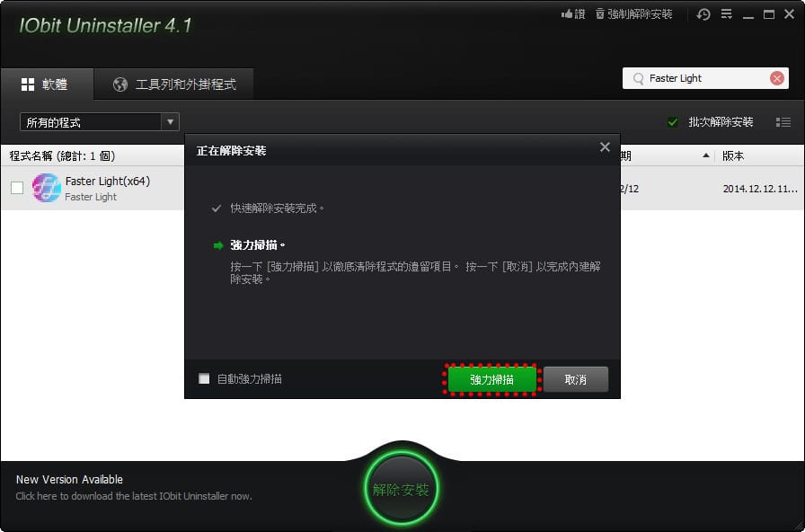
Task: Click the round 解除安裝 button
Action: [x=401, y=490]
